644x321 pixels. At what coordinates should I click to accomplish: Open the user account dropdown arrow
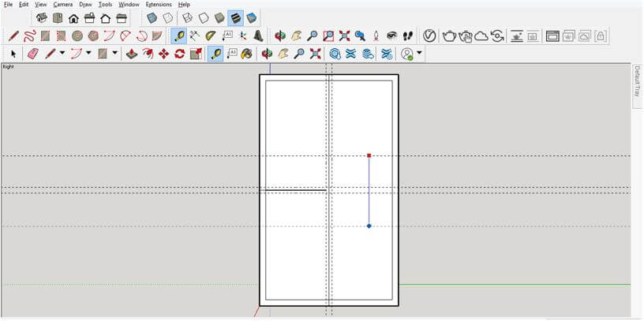(x=419, y=53)
